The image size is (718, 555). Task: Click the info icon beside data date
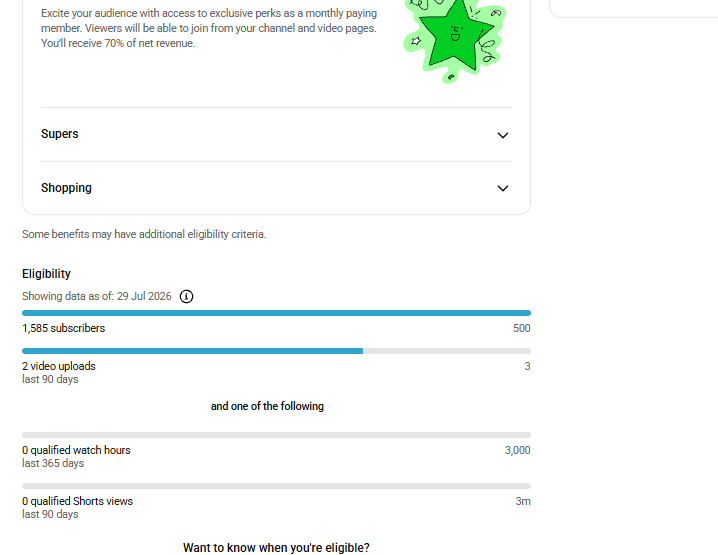(x=186, y=296)
